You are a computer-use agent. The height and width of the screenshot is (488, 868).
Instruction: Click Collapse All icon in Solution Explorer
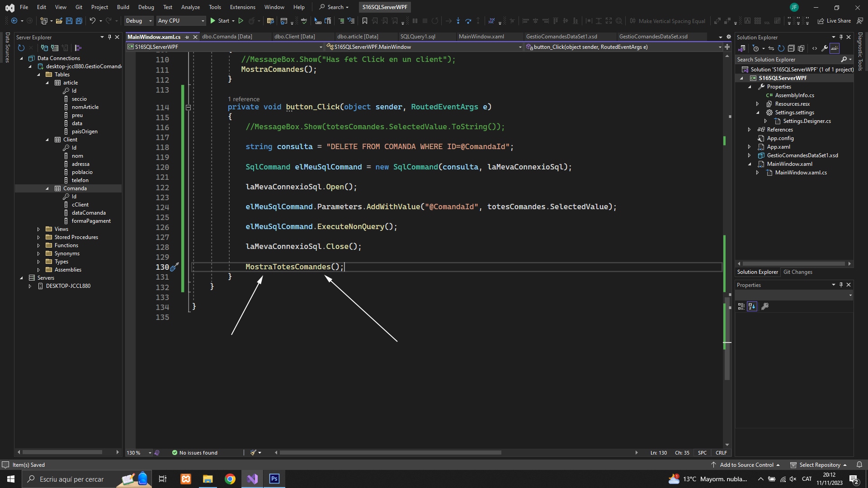(x=791, y=48)
